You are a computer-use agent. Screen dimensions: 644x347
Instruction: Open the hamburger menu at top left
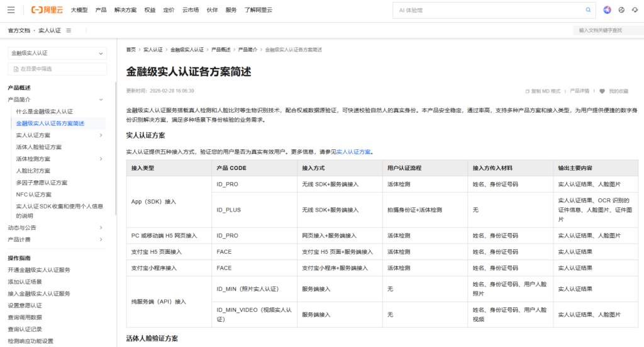[11, 10]
